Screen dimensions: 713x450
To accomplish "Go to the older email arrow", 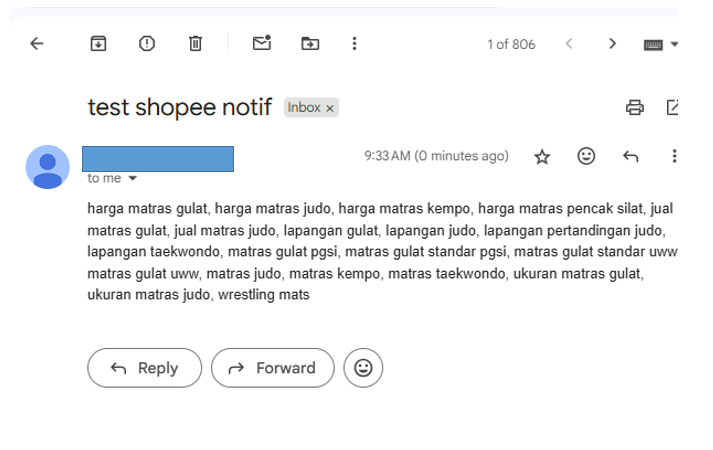I will tap(613, 44).
